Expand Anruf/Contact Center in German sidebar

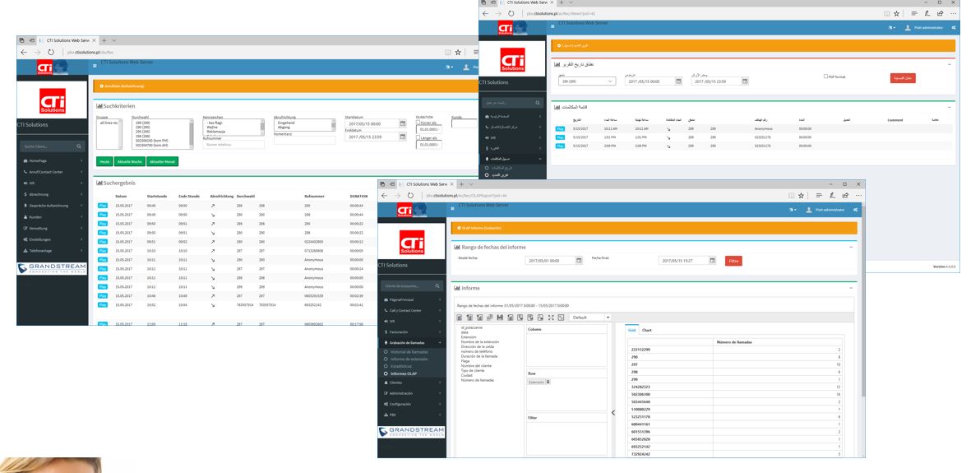[x=53, y=171]
